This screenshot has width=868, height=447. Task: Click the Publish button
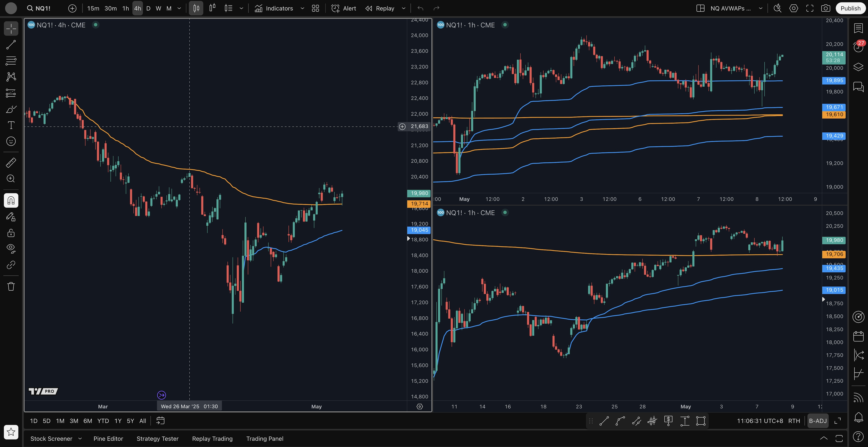pos(850,8)
